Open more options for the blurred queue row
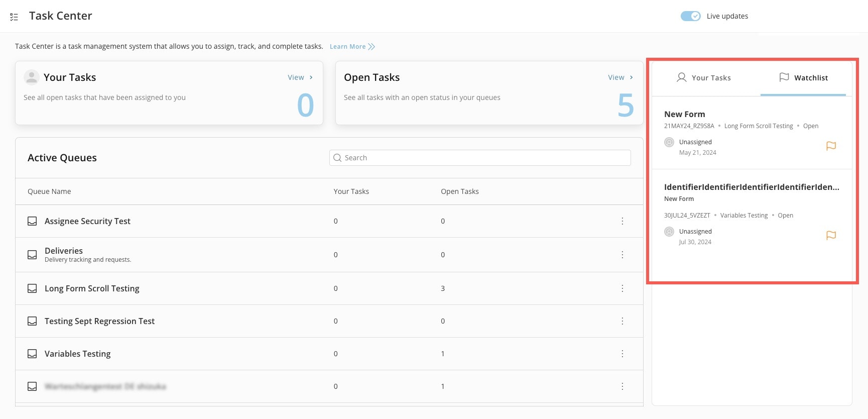Image resolution: width=868 pixels, height=419 pixels. click(x=623, y=386)
